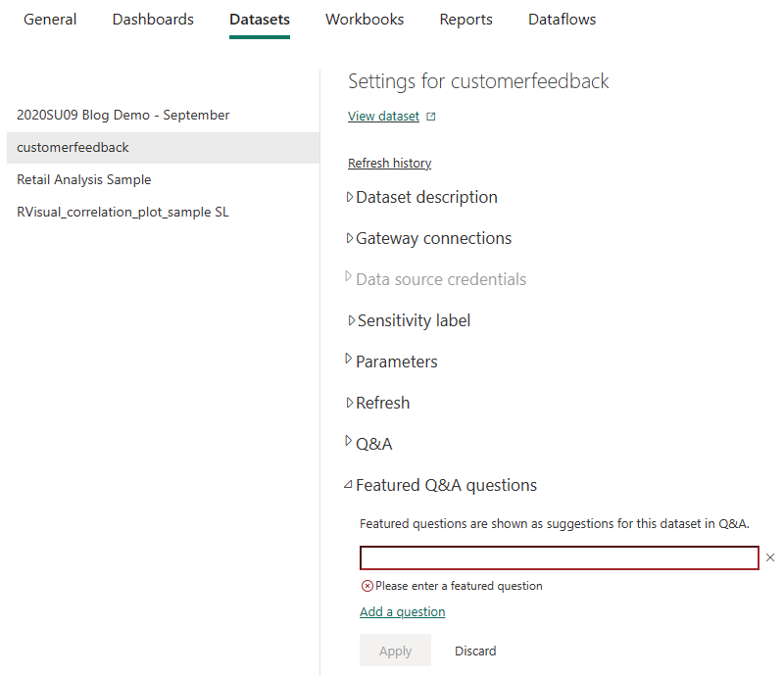Switch to the General tab

pos(50,20)
